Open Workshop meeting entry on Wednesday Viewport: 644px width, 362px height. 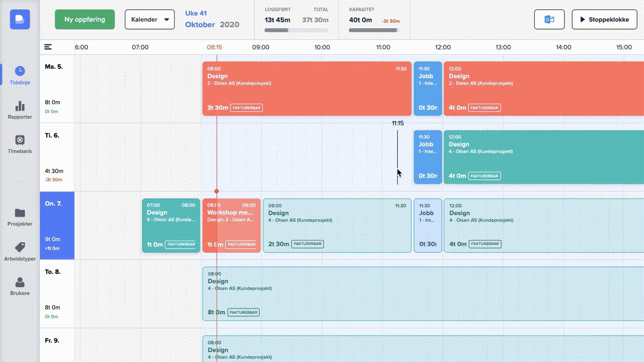click(231, 225)
